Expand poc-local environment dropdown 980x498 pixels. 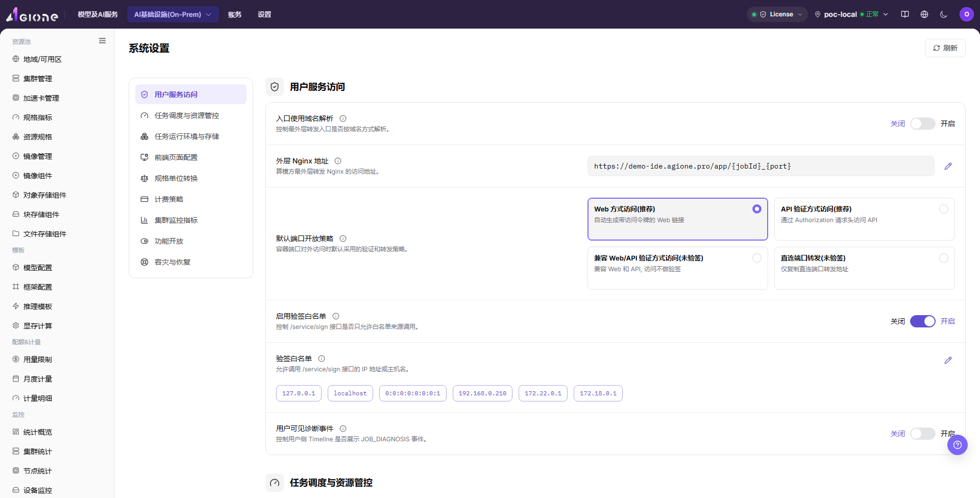coord(851,14)
